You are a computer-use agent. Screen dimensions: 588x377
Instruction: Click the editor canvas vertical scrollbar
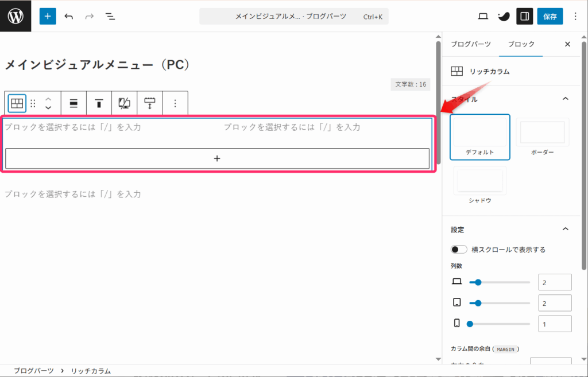coord(438,102)
